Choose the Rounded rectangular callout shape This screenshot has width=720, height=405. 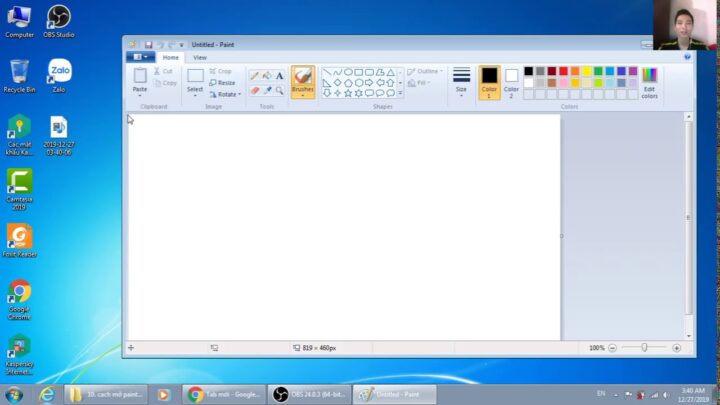(369, 93)
